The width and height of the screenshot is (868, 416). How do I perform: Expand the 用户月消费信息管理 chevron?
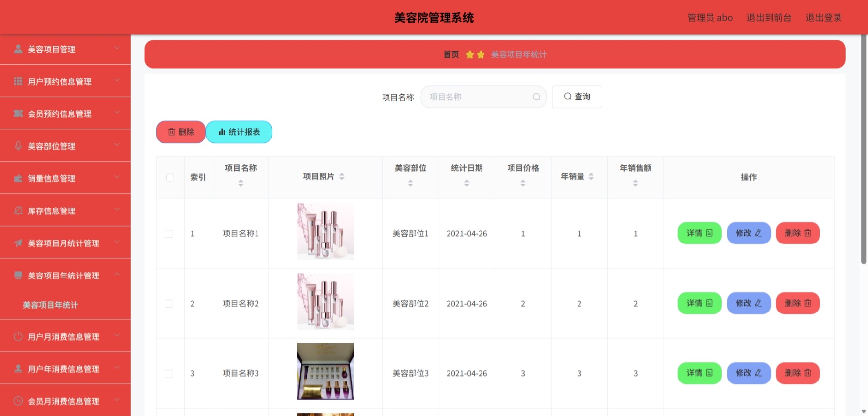coord(117,335)
